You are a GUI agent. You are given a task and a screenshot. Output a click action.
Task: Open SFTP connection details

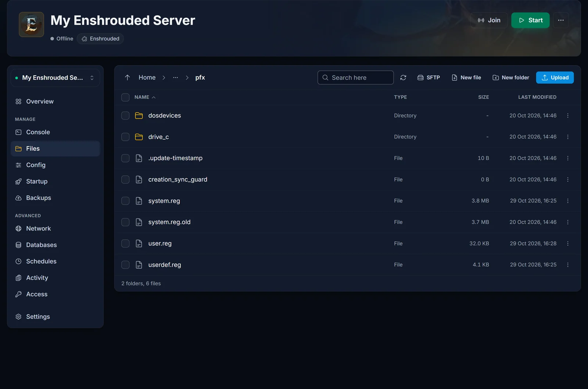click(429, 78)
